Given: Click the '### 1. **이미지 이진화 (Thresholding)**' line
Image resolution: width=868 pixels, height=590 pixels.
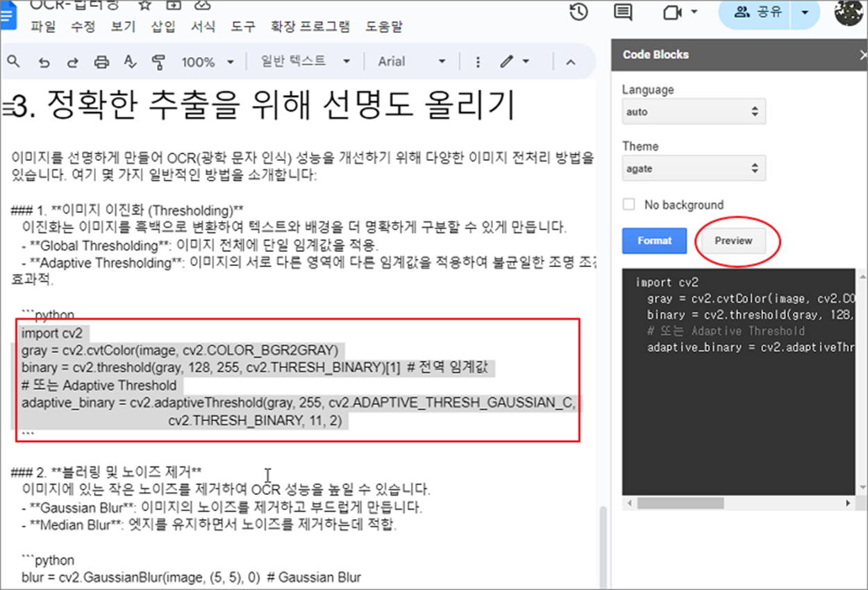Looking at the screenshot, I should tap(127, 210).
